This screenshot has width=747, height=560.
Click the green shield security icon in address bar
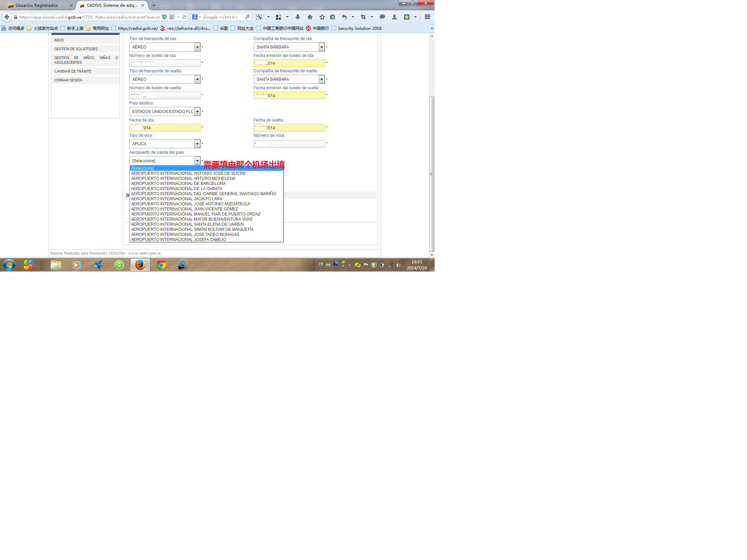[164, 17]
